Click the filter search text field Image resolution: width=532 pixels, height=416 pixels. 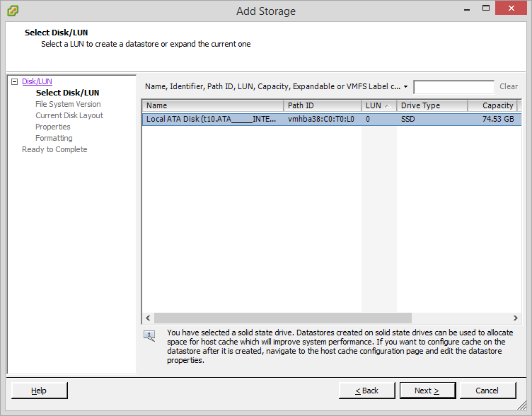pos(453,87)
